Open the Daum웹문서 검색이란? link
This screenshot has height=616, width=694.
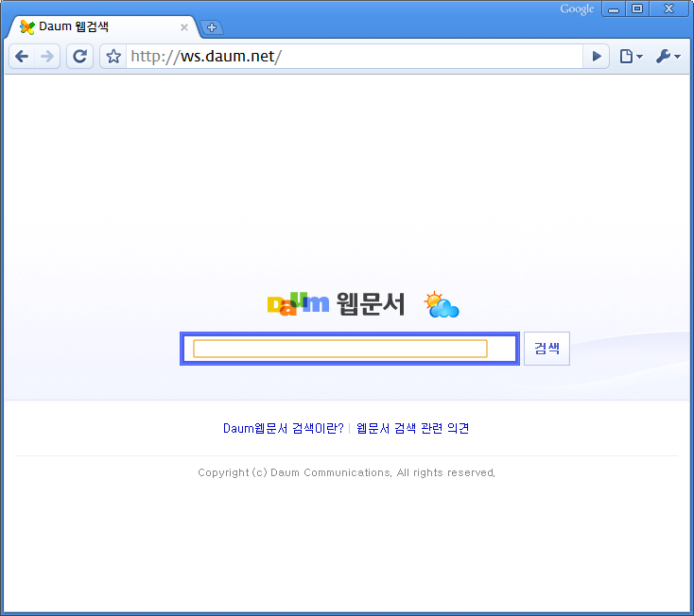[x=284, y=428]
